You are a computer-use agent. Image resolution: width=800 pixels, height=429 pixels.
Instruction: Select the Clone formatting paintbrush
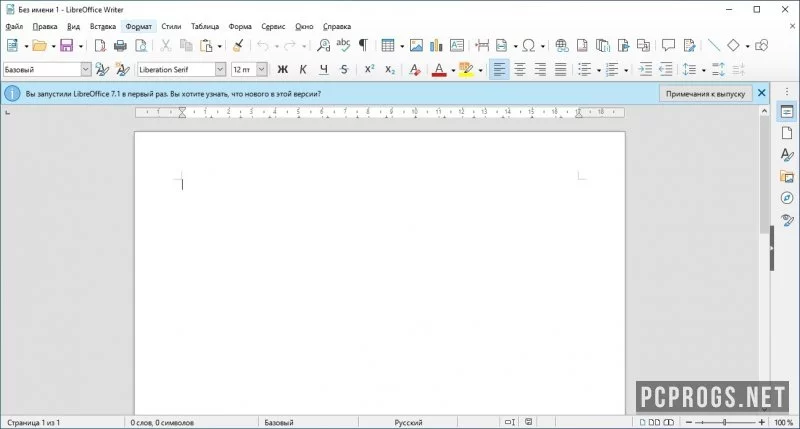(238, 45)
